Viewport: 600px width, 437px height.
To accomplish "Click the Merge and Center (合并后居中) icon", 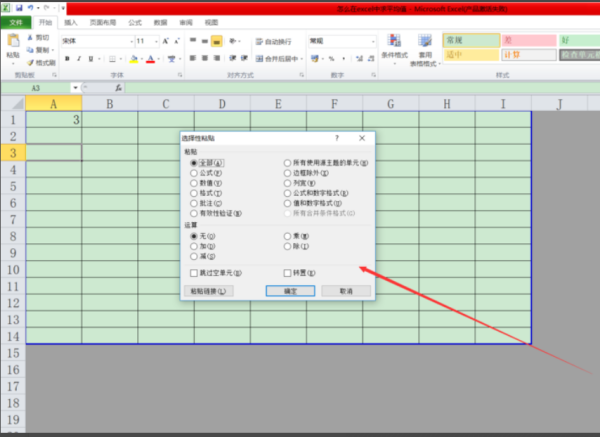I will click(259, 59).
